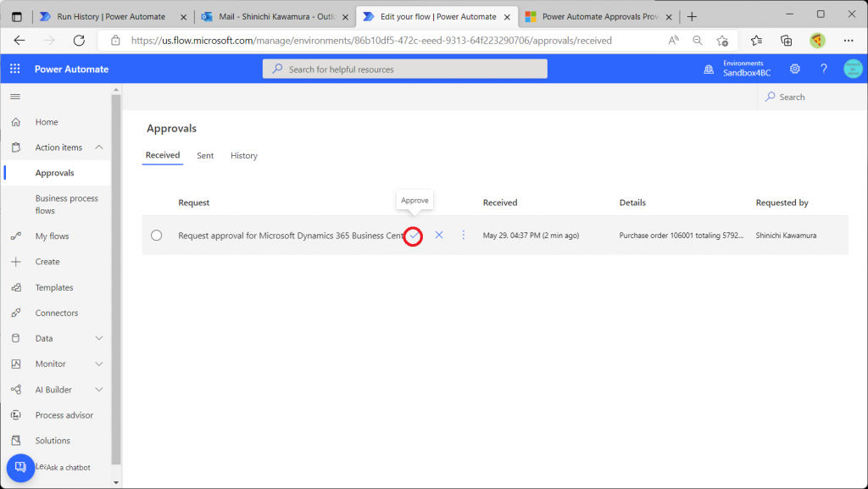Open more options for the approval request

(464, 235)
